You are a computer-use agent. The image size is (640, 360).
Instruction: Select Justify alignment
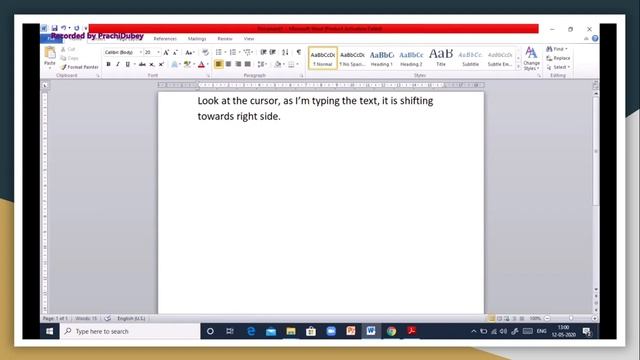pyautogui.click(x=248, y=64)
